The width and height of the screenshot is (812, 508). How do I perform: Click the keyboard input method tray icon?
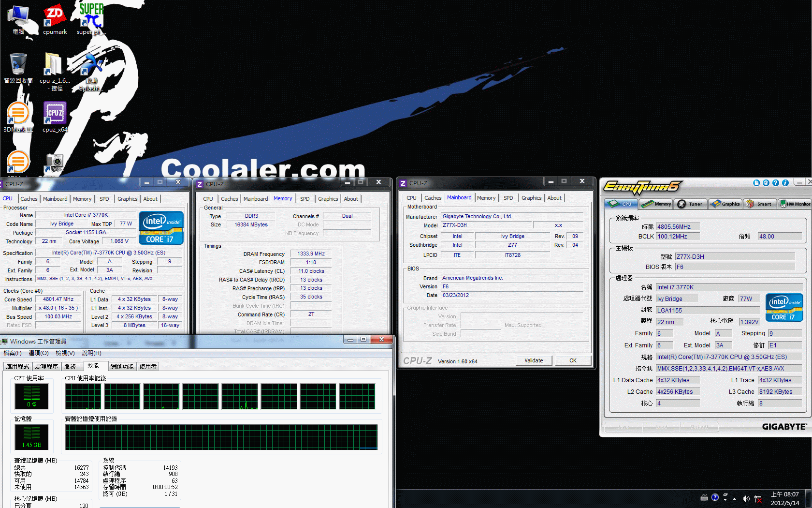(x=704, y=497)
